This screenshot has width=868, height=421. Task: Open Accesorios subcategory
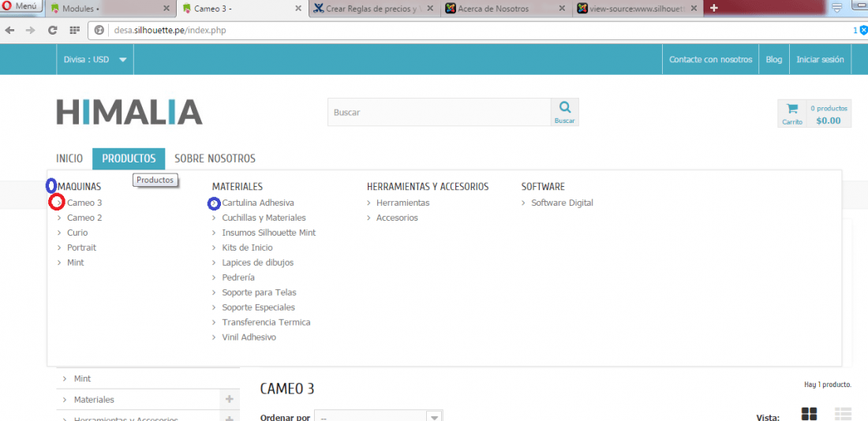pos(397,218)
